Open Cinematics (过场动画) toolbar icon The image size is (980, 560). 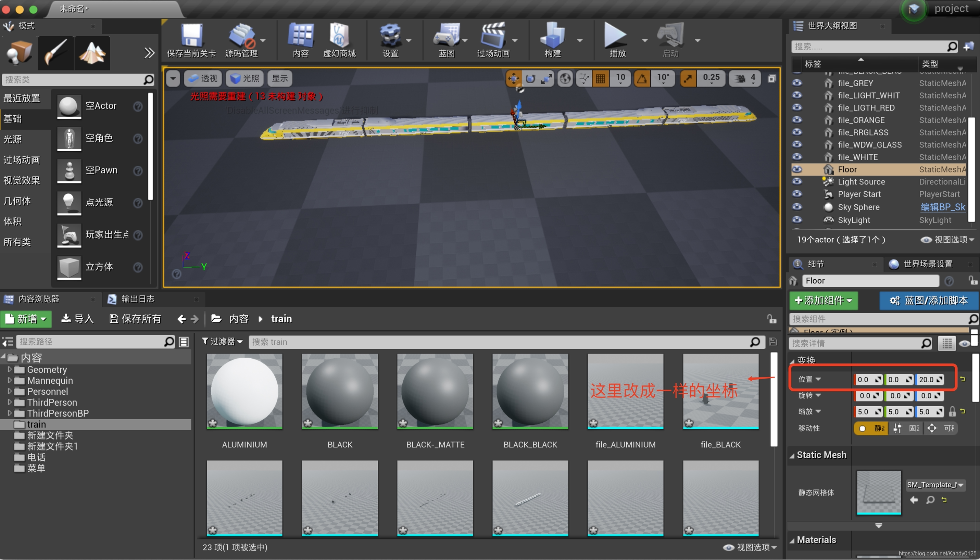[493, 40]
